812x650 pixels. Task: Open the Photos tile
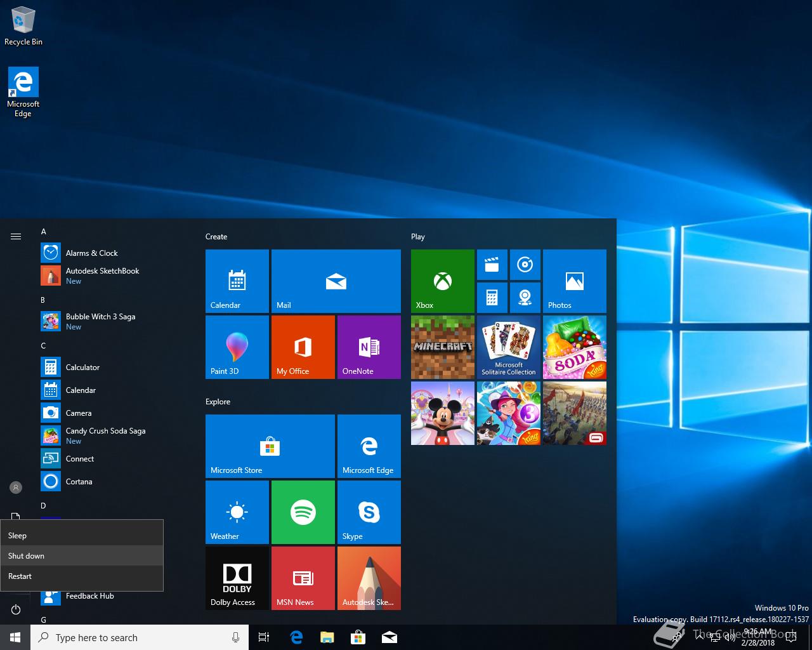pos(575,281)
